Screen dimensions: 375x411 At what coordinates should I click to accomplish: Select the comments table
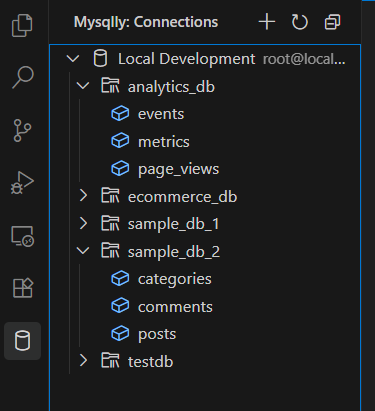click(175, 307)
